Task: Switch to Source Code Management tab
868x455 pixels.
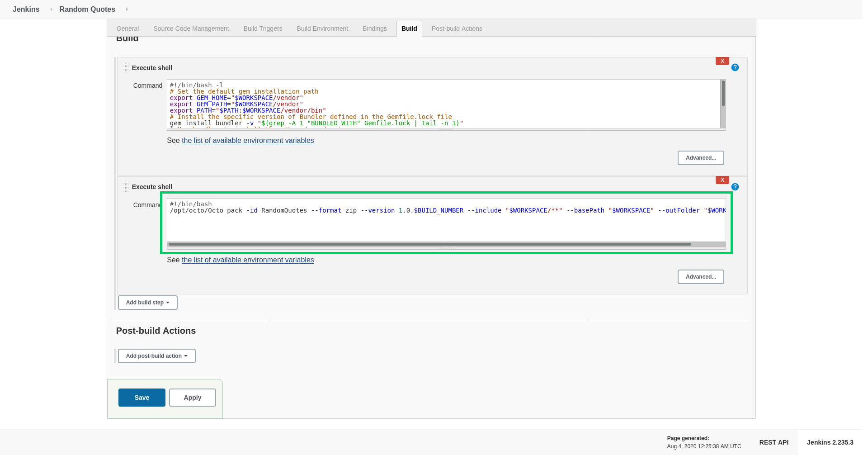Action: click(191, 28)
